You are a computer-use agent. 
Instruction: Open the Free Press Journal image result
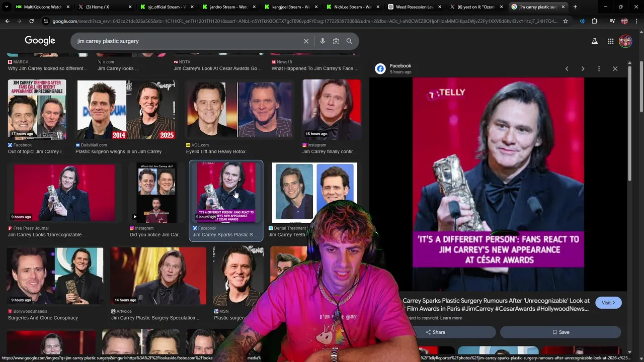64,193
